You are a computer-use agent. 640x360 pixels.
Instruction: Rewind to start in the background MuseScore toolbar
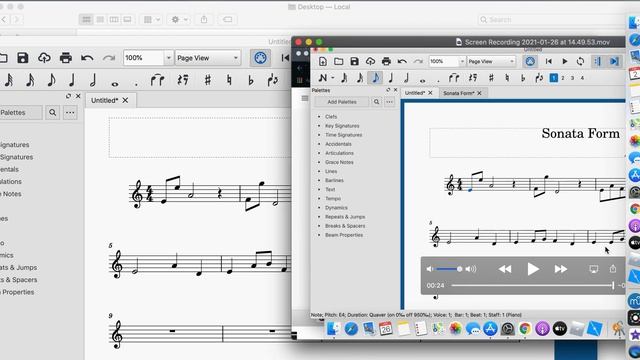tap(285, 58)
